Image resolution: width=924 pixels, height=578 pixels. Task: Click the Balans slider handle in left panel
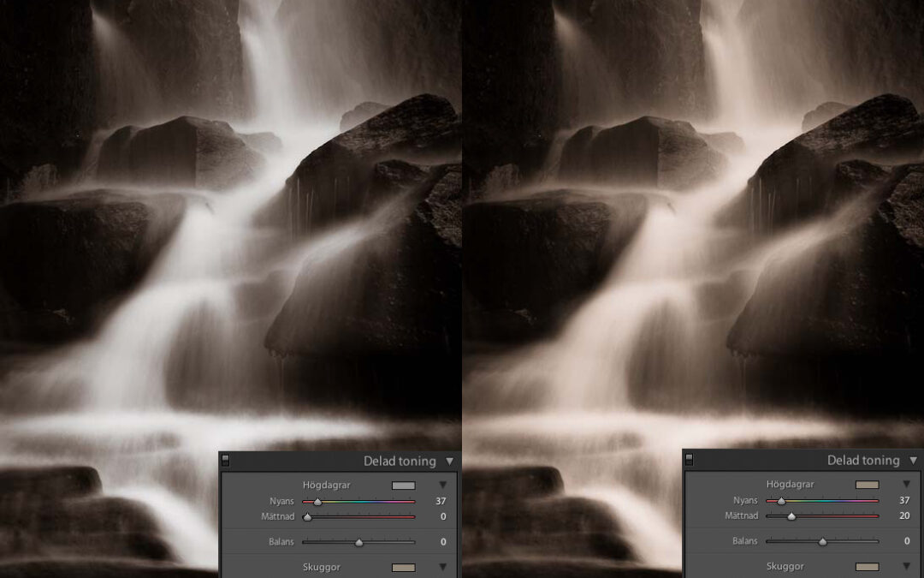click(x=358, y=542)
